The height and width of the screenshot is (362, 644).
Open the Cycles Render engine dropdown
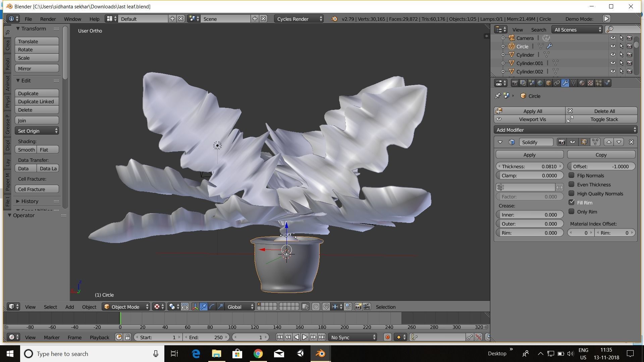point(299,19)
